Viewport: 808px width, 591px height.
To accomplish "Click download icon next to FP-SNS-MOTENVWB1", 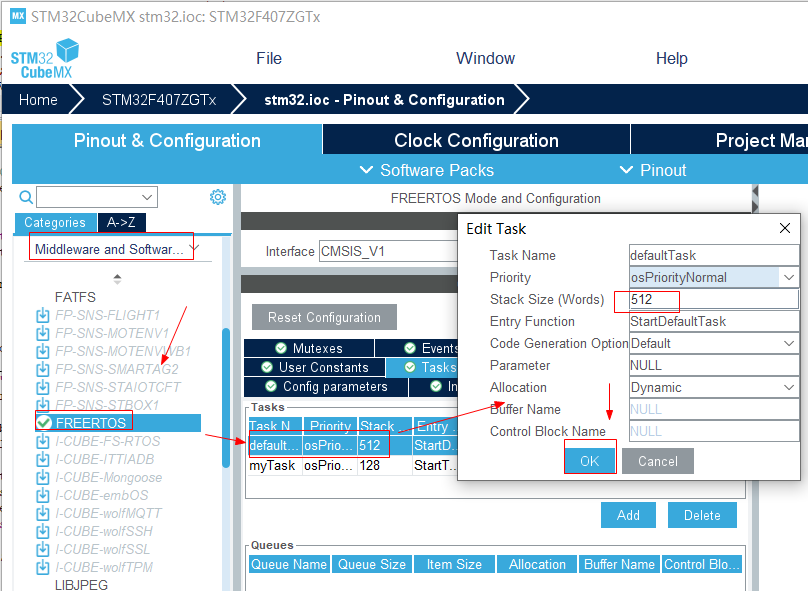I will (43, 351).
